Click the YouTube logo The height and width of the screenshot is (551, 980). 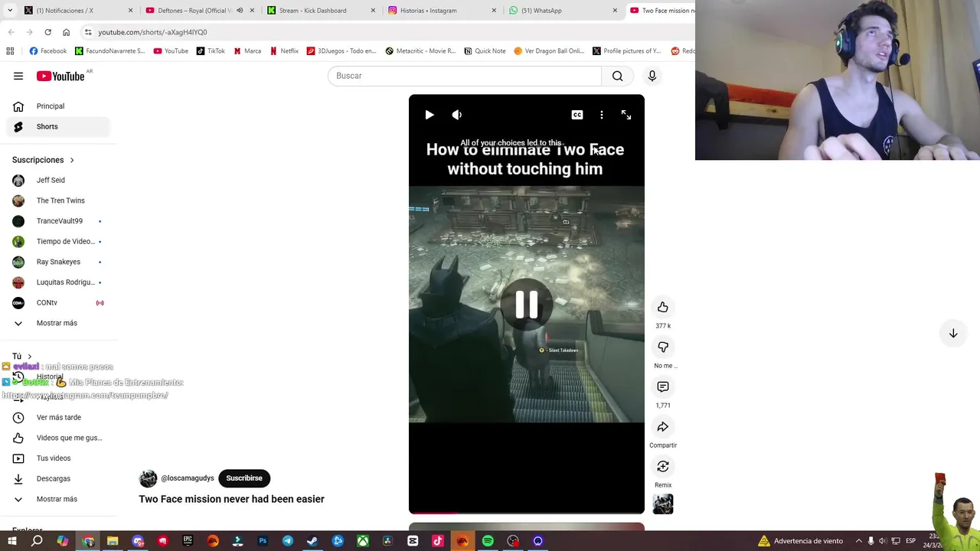60,76
